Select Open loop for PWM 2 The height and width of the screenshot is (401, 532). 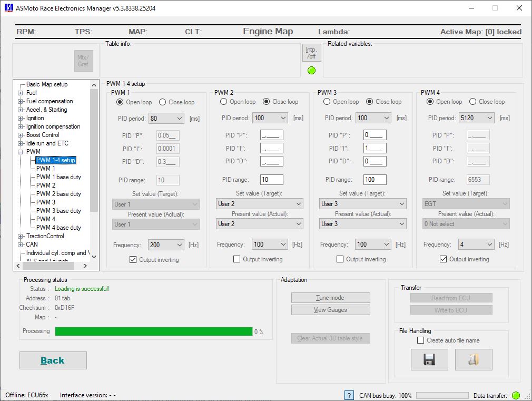click(x=224, y=102)
